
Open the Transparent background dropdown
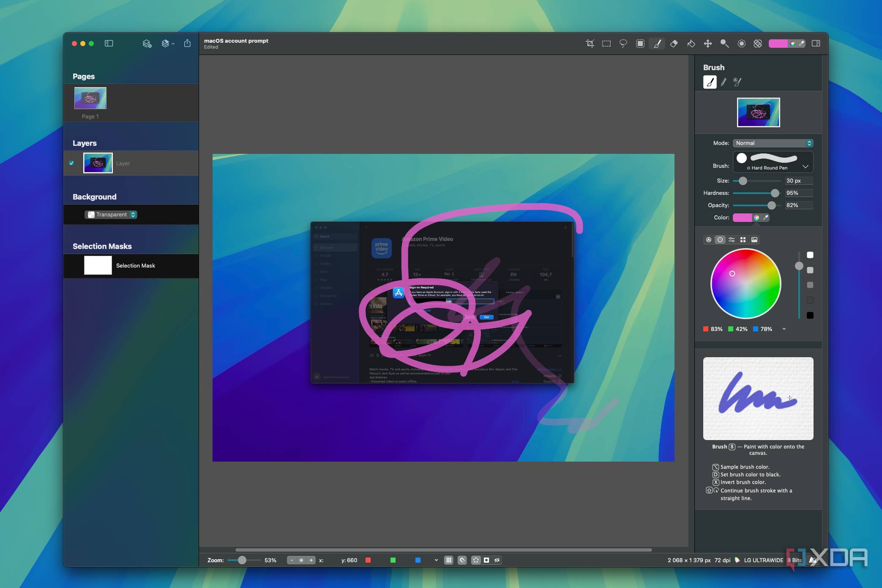(111, 215)
